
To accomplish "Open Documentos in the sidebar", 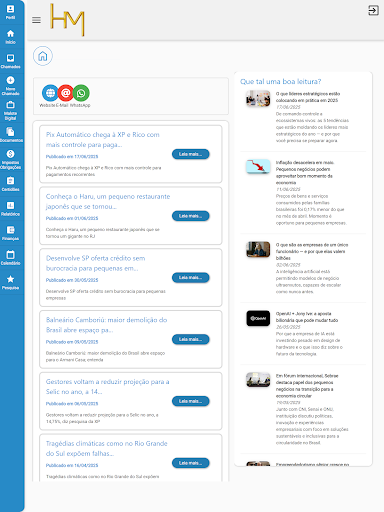I will point(10,135).
